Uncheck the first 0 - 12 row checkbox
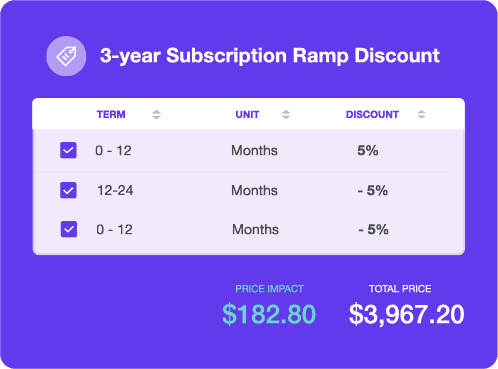The width and height of the screenshot is (498, 369). (x=68, y=150)
